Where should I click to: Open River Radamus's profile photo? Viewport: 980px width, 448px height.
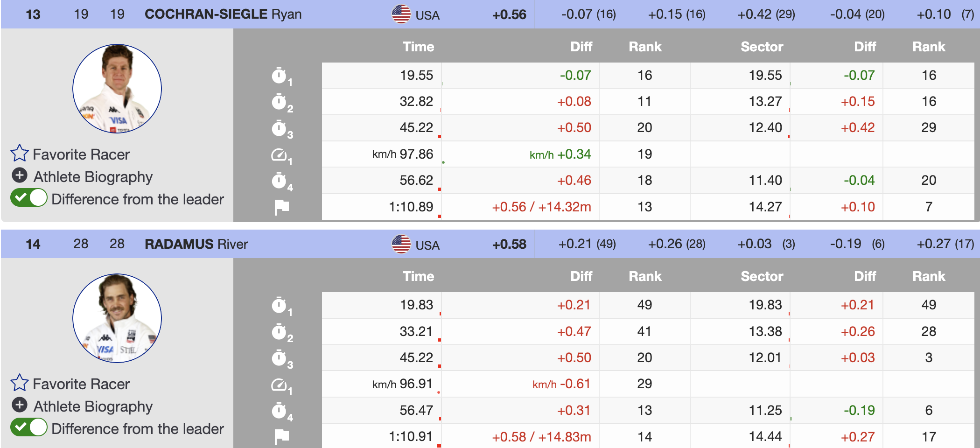[x=117, y=318]
